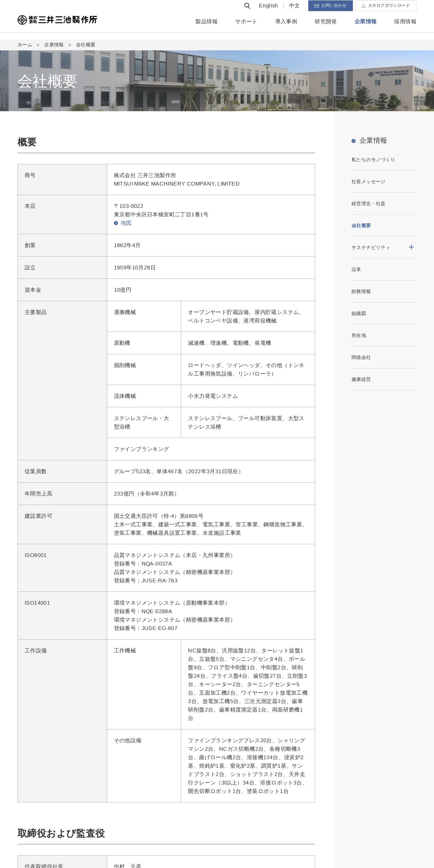Switch language to English
This screenshot has height=868, width=434.
coord(268,6)
